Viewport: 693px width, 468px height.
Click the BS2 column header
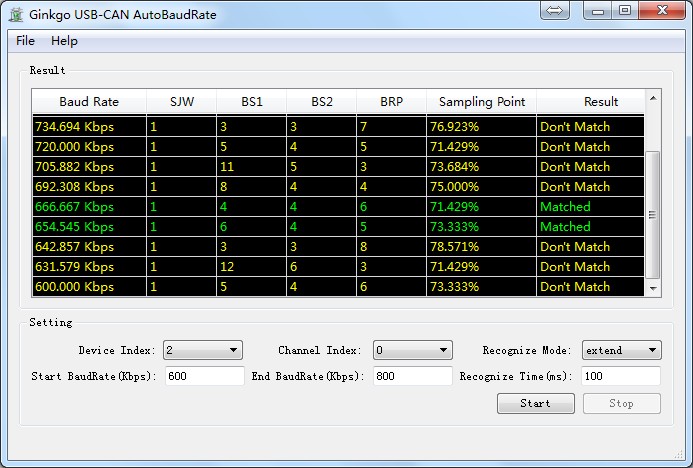coord(321,102)
